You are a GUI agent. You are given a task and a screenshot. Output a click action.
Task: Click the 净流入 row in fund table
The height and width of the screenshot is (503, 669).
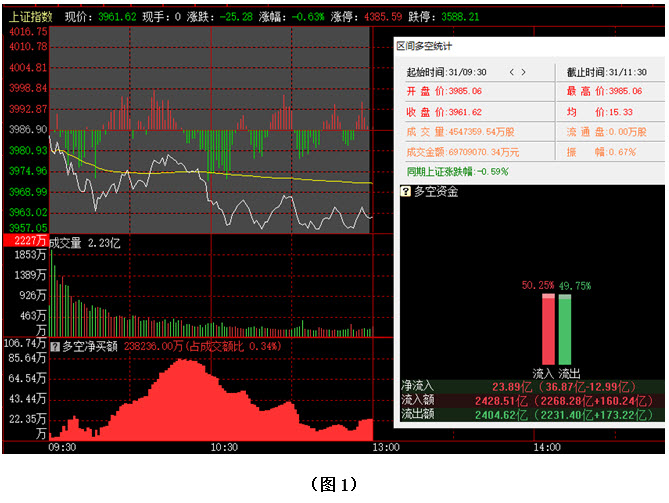[x=529, y=384]
